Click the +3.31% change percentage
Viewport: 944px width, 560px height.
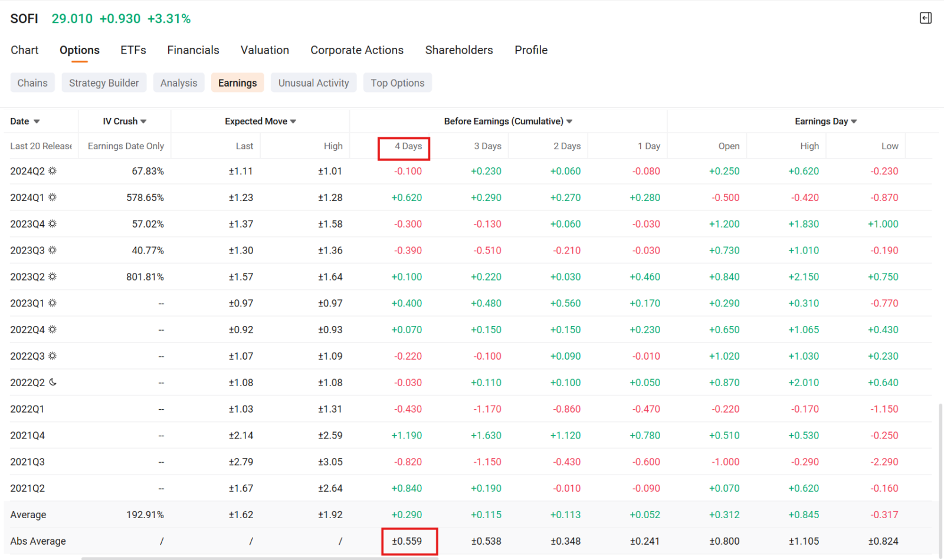169,19
